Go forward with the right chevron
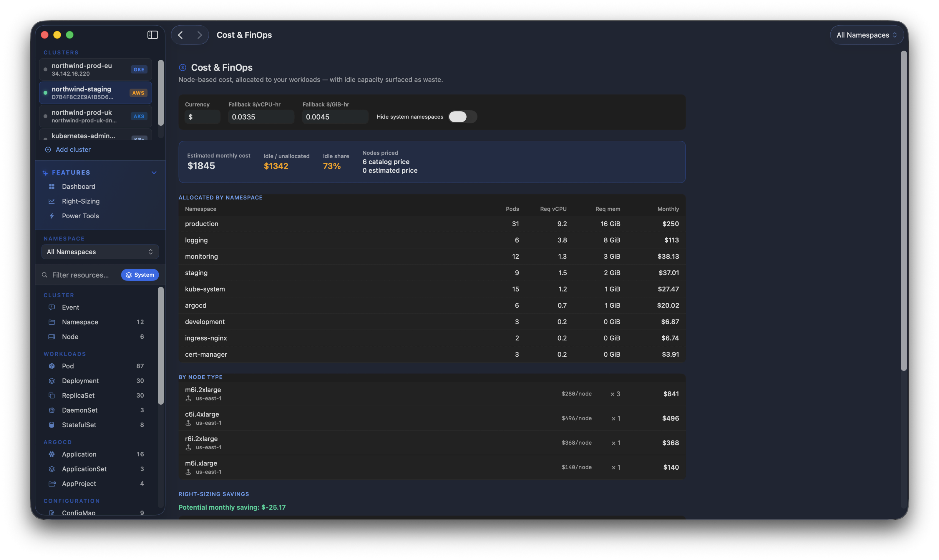The image size is (939, 560). click(x=199, y=35)
